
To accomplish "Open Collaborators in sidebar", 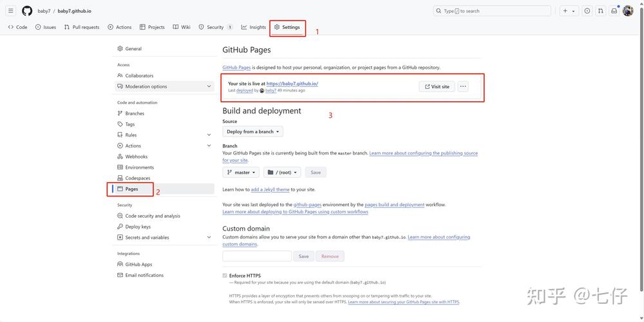I will coord(164,75).
